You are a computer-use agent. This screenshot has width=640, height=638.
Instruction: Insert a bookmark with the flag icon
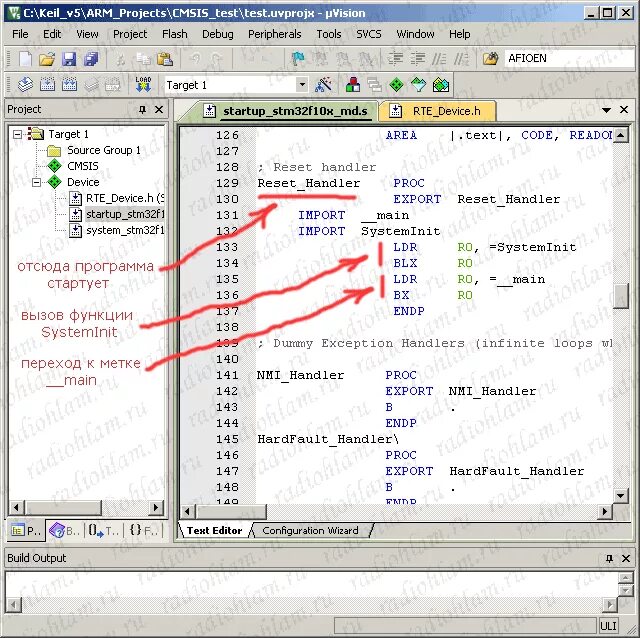click(x=298, y=59)
